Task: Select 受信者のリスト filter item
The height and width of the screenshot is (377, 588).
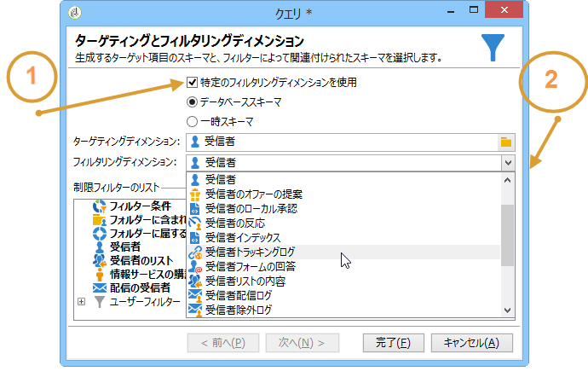Action: tap(141, 260)
